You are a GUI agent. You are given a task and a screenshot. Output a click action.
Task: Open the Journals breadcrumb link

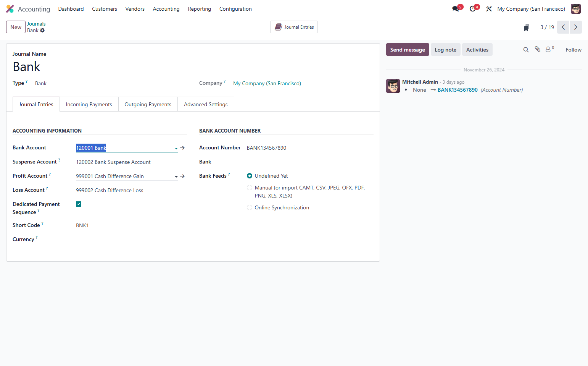36,24
